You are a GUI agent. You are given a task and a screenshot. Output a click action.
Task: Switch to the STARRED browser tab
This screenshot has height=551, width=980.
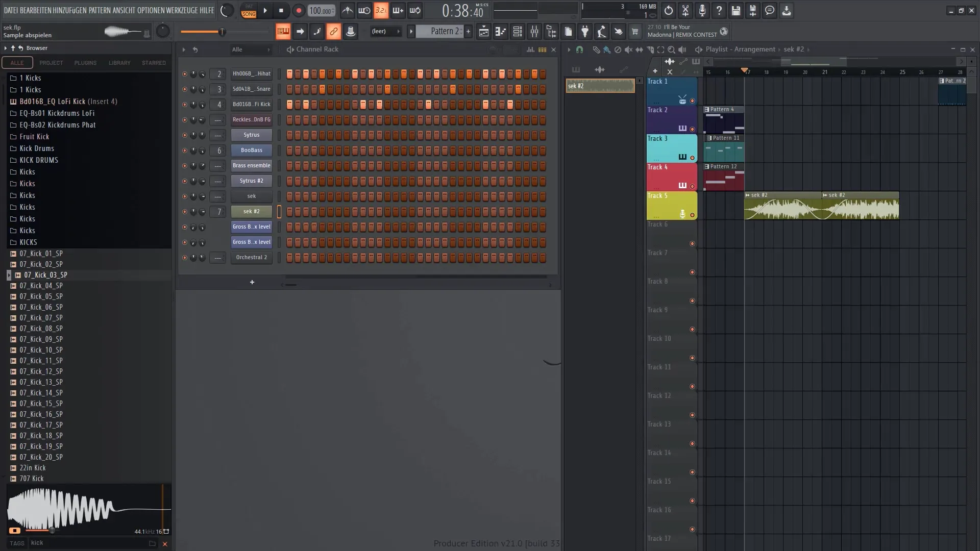pyautogui.click(x=154, y=63)
